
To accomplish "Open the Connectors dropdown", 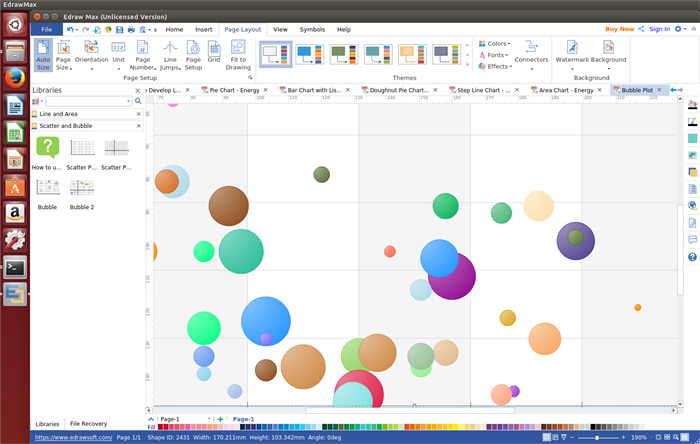I will pyautogui.click(x=531, y=55).
